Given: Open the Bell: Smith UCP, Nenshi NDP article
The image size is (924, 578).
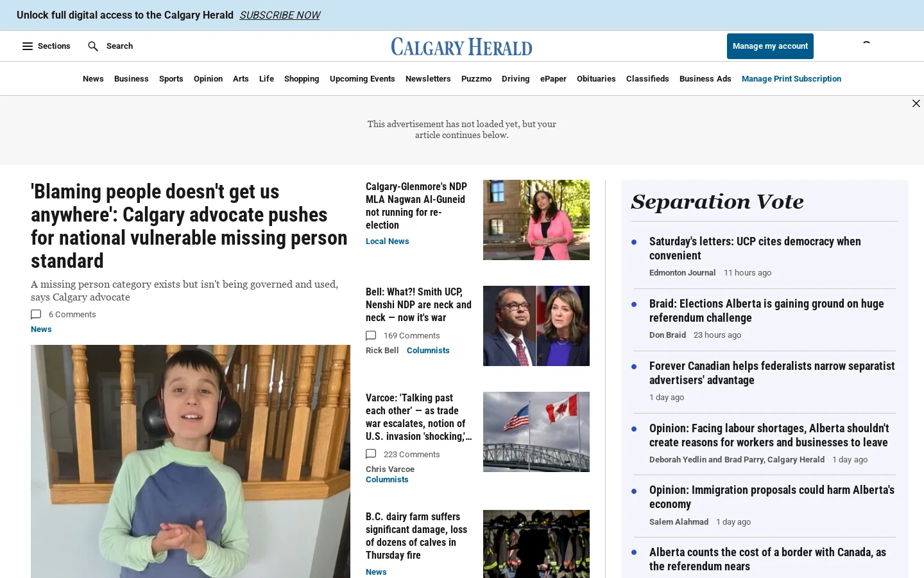Looking at the screenshot, I should coord(418,304).
